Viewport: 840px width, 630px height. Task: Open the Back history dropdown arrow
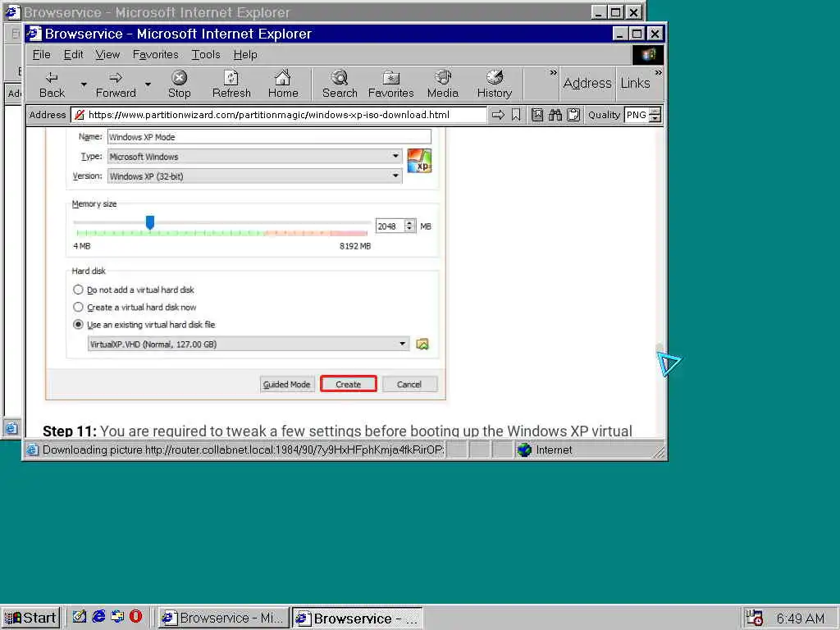click(x=84, y=84)
